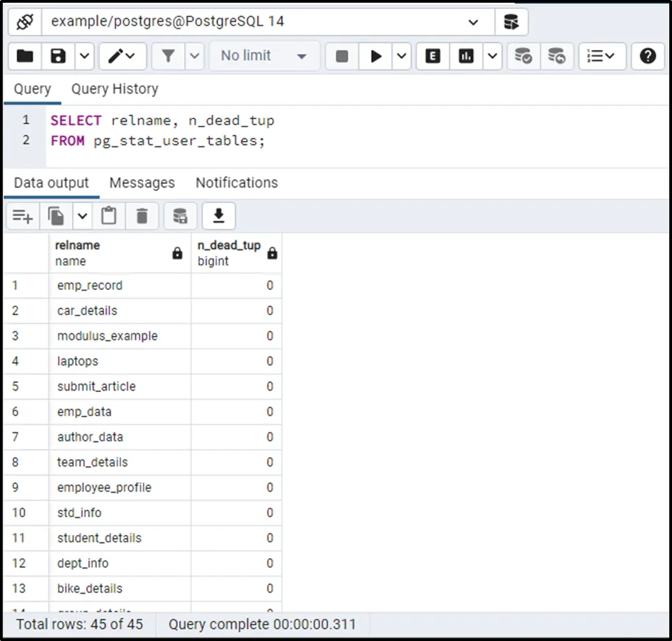Click the n_dead_tup column header

229,252
